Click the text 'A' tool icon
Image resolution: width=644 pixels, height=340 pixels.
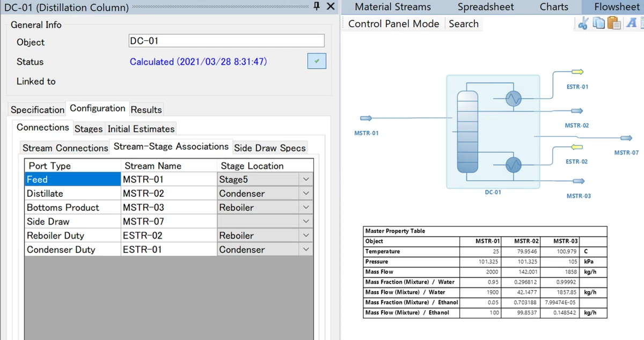632,23
